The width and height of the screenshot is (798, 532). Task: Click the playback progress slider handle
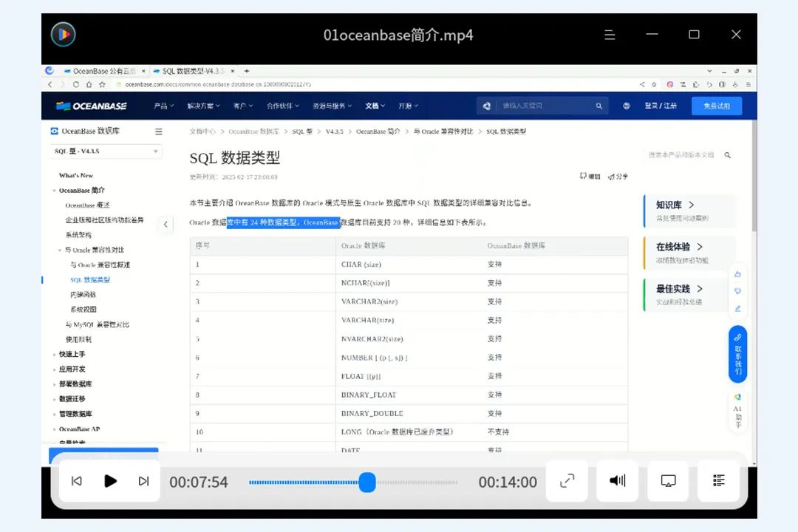click(x=367, y=482)
